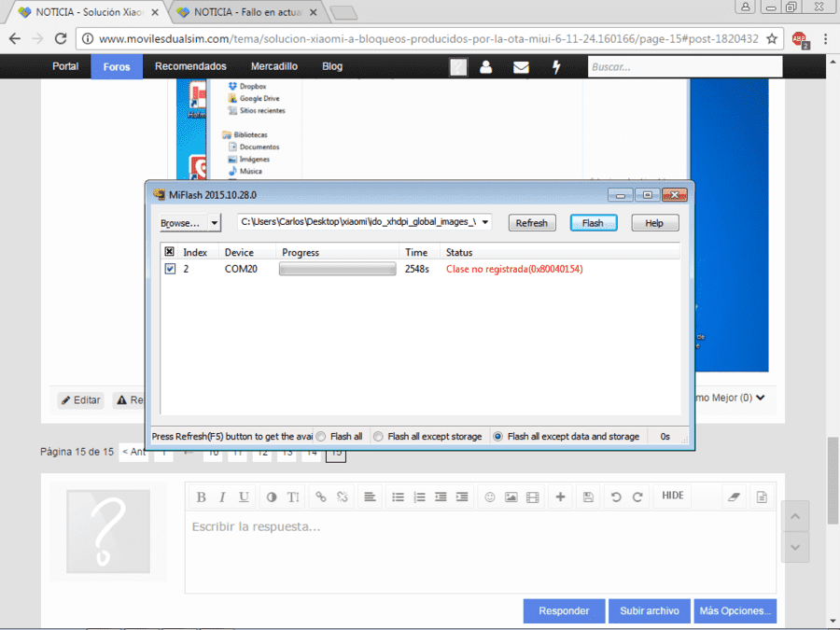The image size is (840, 630).
Task: Click the red Clase no registrada status text
Action: [x=514, y=269]
